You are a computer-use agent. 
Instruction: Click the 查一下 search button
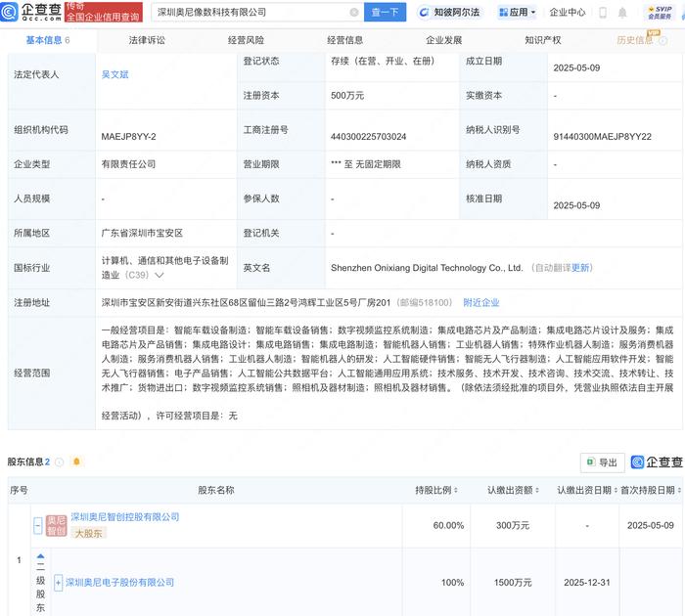point(385,13)
